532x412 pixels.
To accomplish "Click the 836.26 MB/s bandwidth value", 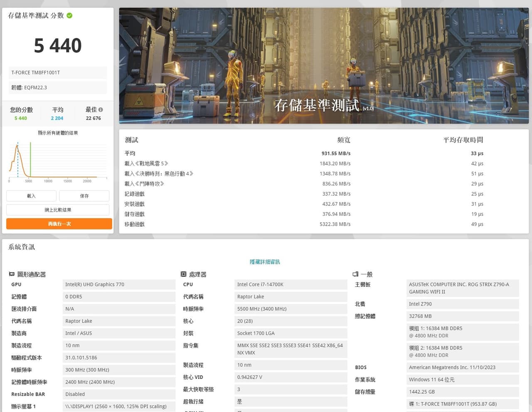I will click(336, 184).
